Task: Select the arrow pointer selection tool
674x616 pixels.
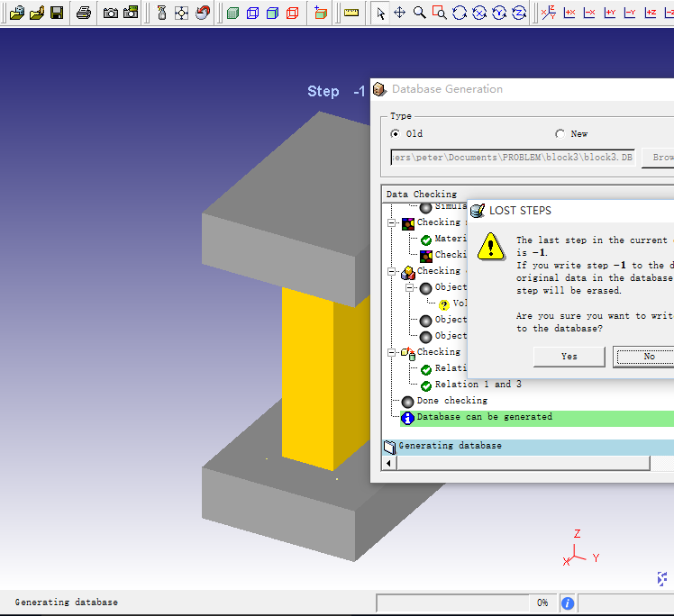Action: click(x=380, y=13)
